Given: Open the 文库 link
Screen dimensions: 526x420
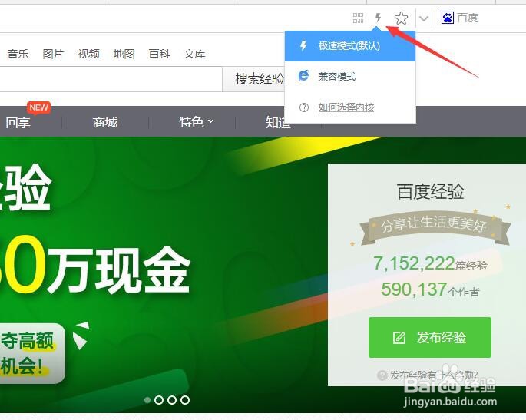Looking at the screenshot, I should pos(194,54).
